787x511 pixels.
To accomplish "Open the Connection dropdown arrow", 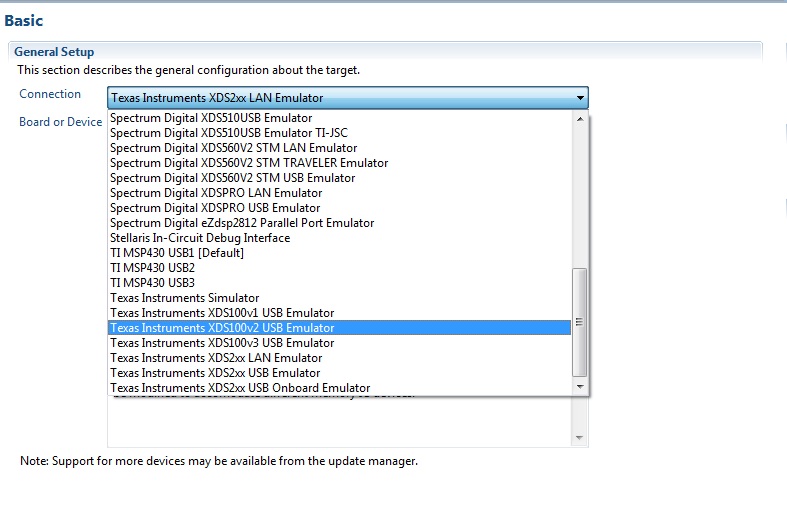I will [x=580, y=98].
